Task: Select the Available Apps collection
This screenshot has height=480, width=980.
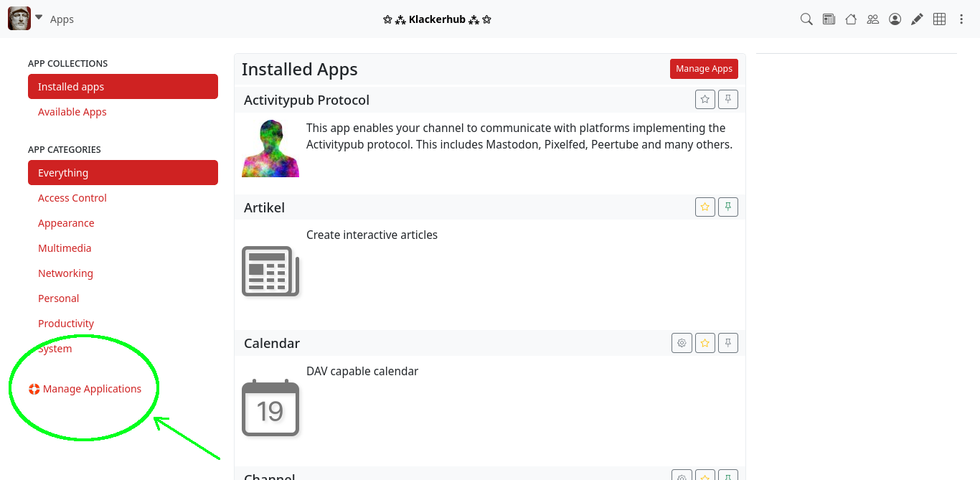Action: click(x=72, y=112)
